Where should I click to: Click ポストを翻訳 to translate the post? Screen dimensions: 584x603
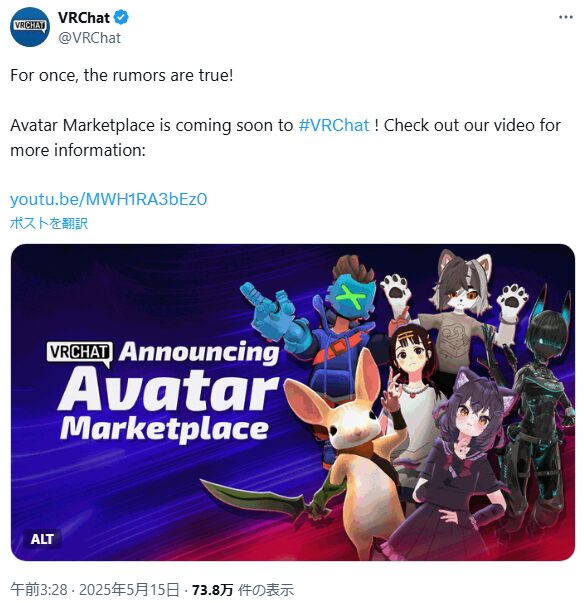pyautogui.click(x=49, y=223)
